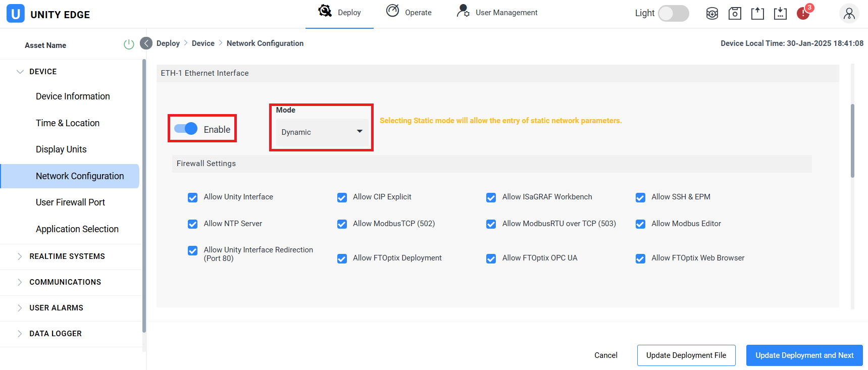Click the sidebar vertical scrollbar
This screenshot has width=868, height=370.
tap(144, 196)
